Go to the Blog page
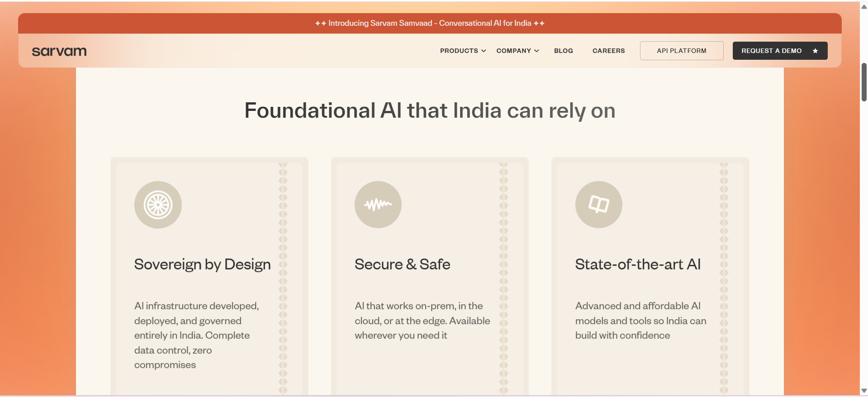868x397 pixels. (564, 51)
